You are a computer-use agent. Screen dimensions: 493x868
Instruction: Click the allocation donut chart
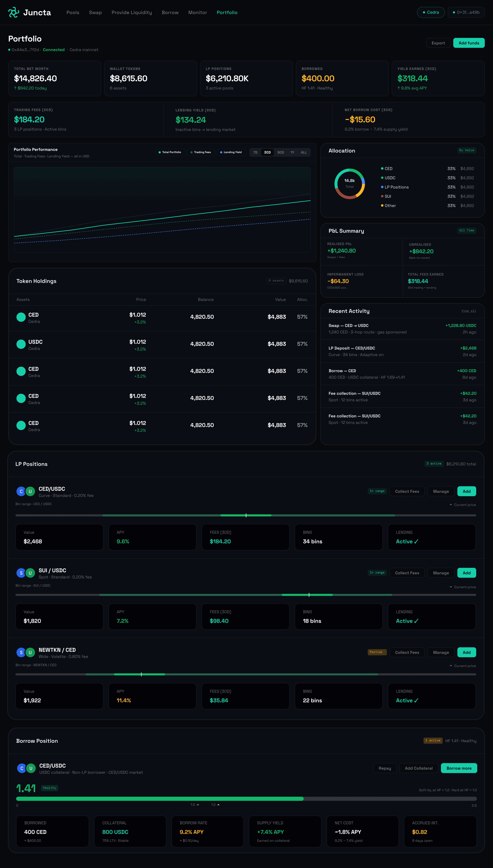click(349, 184)
